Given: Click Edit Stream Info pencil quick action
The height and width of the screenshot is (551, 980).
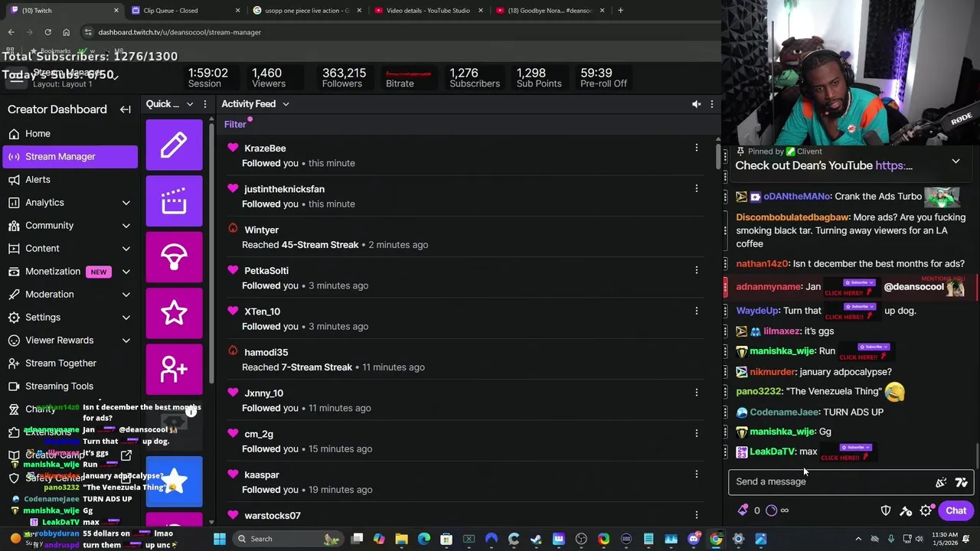Looking at the screenshot, I should point(175,145).
